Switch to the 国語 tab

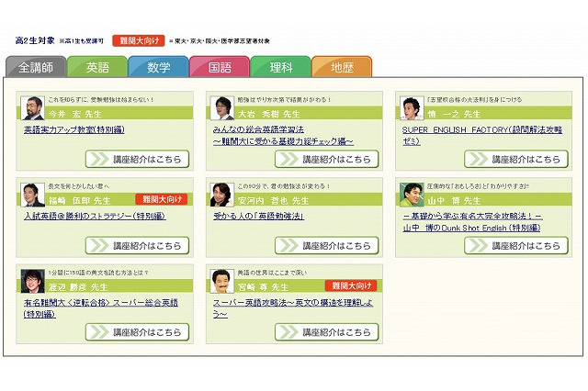click(x=220, y=67)
